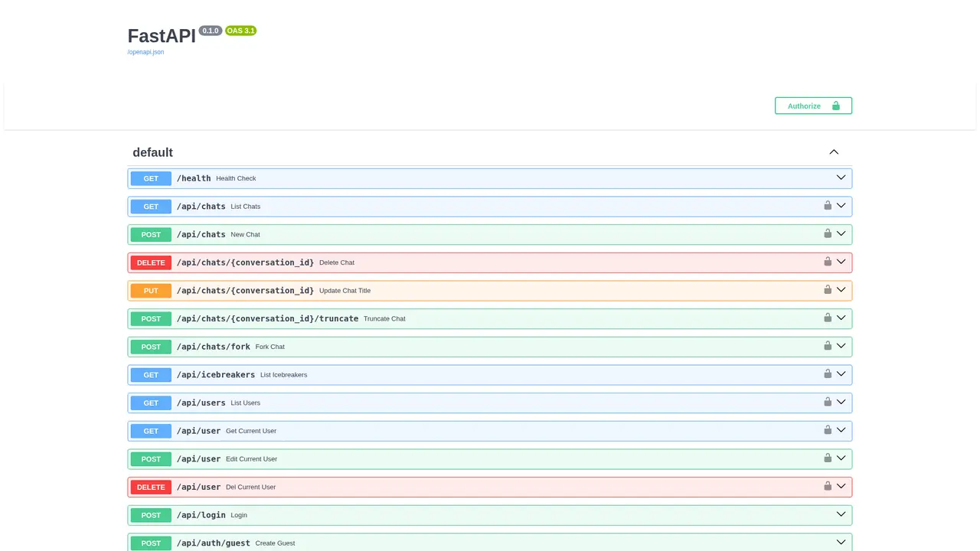Click the POST badge on Login row
This screenshot has width=980, height=551.
(x=151, y=515)
